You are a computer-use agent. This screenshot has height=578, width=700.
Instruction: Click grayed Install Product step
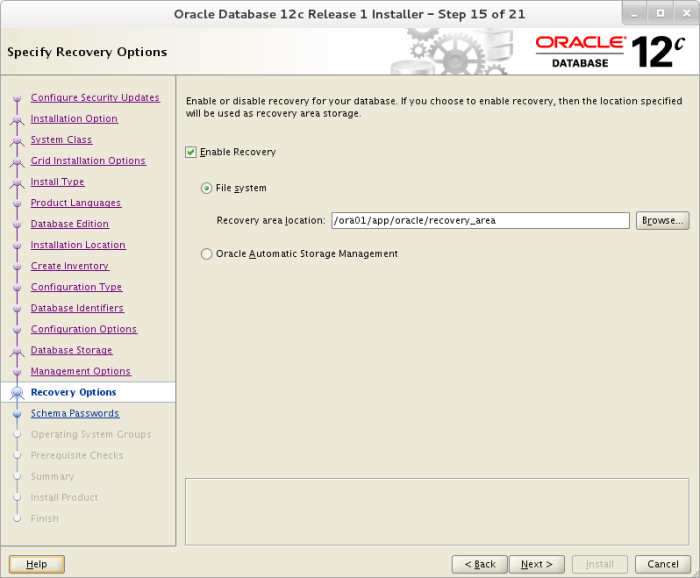(64, 497)
